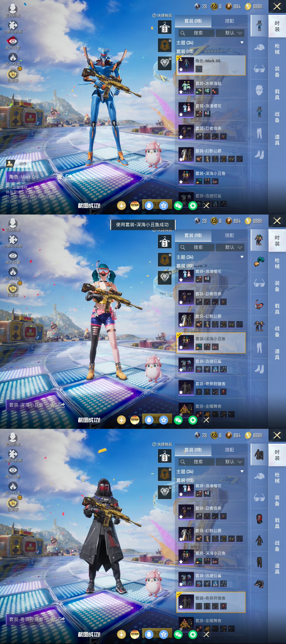This screenshot has height=644, width=286.
Task: Share the Mark.06 screenshot to QQ Zone star
Action: (164, 206)
